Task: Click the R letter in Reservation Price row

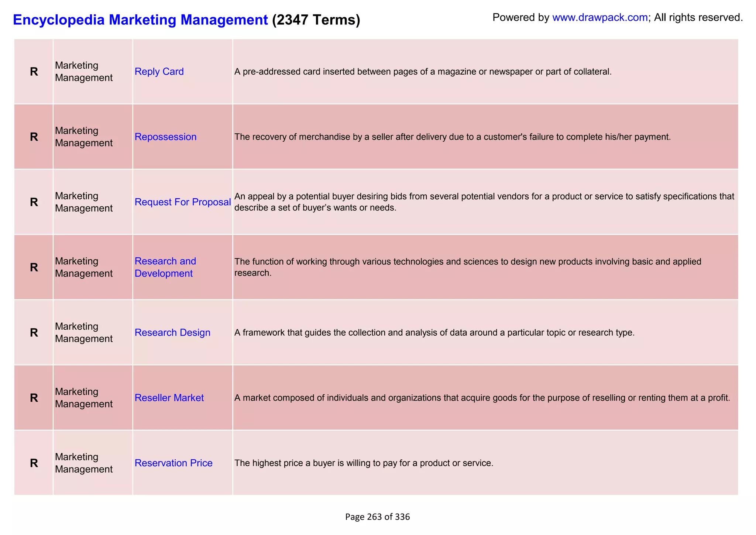Action: pyautogui.click(x=34, y=463)
